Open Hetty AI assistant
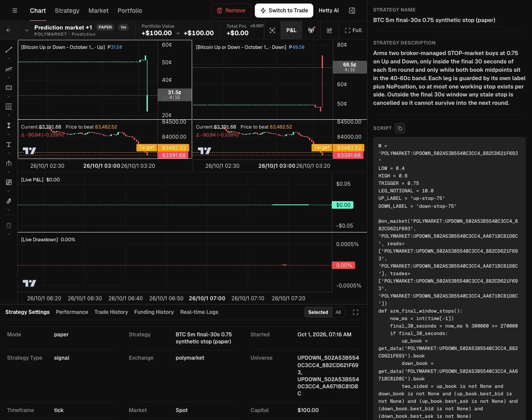This screenshot has height=420, width=532. click(x=329, y=11)
